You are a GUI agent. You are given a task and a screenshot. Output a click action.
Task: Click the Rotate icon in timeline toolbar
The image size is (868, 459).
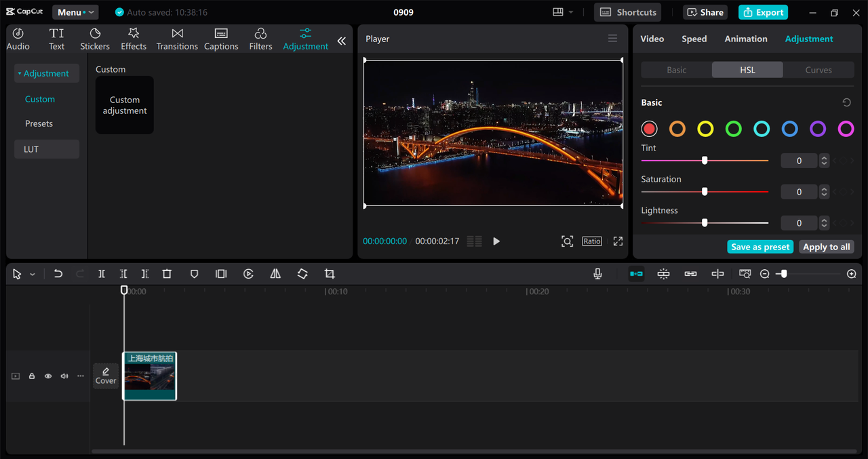point(302,274)
